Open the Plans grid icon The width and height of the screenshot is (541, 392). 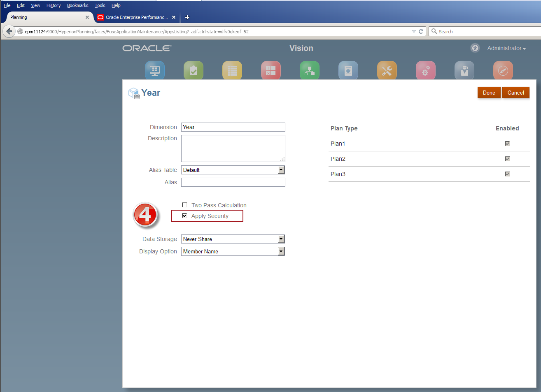pyautogui.click(x=232, y=70)
